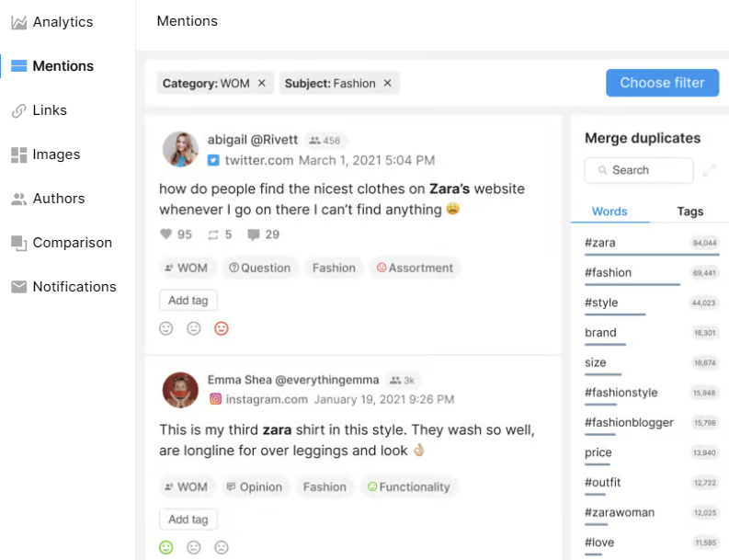Select the #zarawoman word row
Screen dimensions: 729x560
tap(652, 515)
